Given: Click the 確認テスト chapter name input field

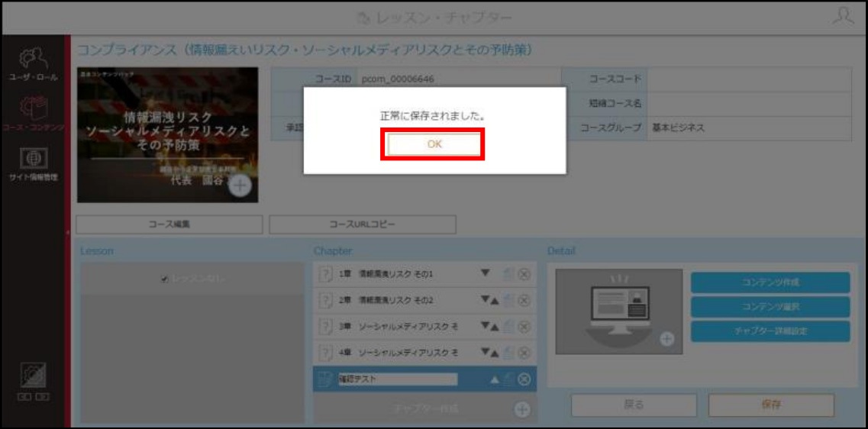Looking at the screenshot, I should point(398,379).
